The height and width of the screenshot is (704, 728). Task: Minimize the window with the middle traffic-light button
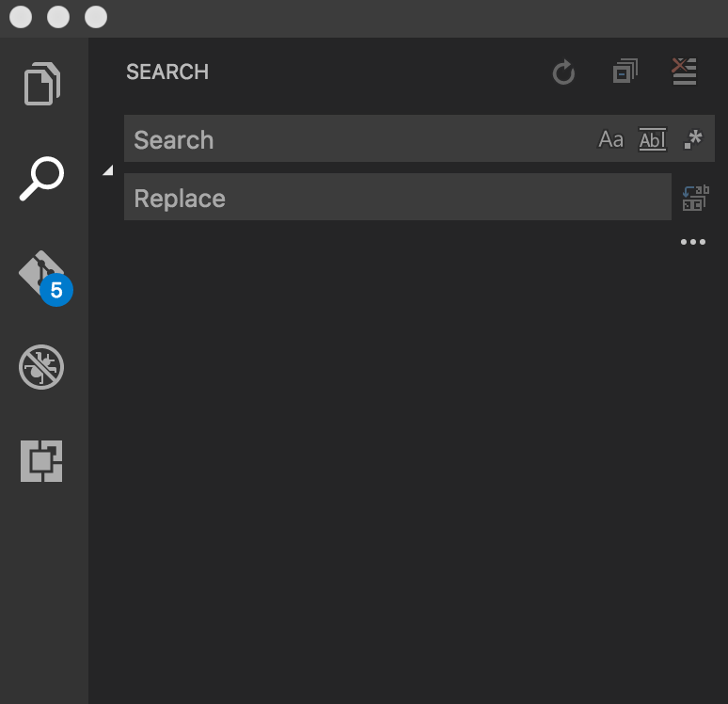(58, 17)
